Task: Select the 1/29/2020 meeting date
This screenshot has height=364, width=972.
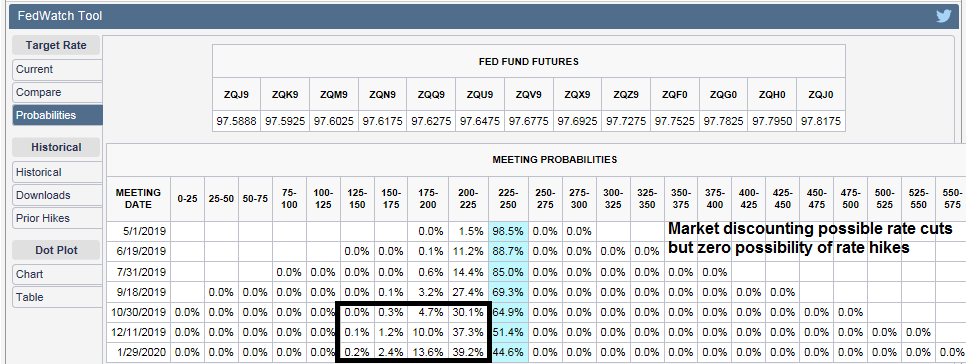Action: tap(138, 352)
